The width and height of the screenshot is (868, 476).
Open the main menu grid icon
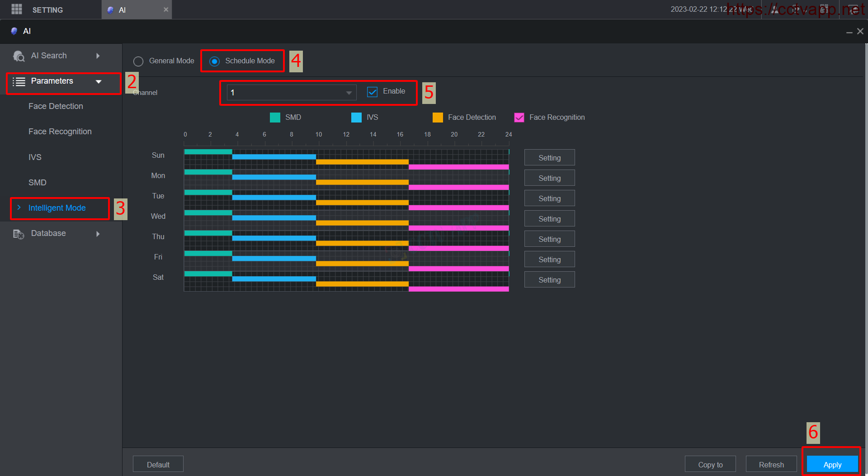pos(17,9)
